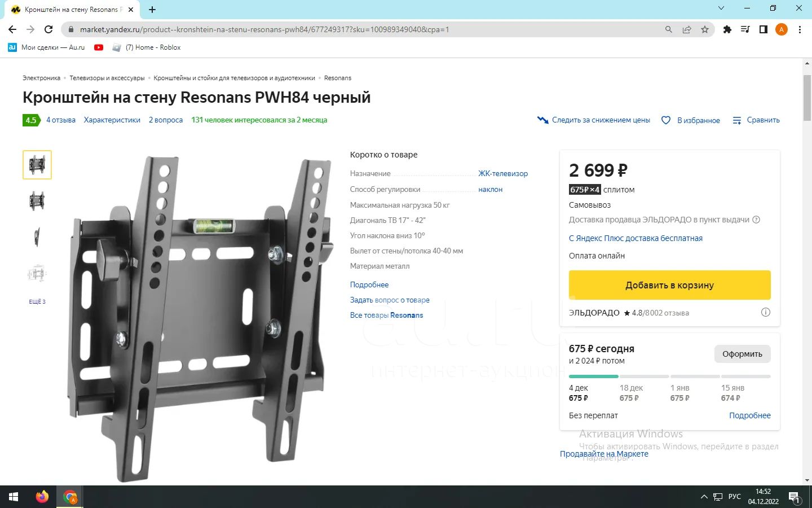Click the ЖК-телевизор link
Image resolution: width=812 pixels, height=508 pixels.
click(503, 174)
